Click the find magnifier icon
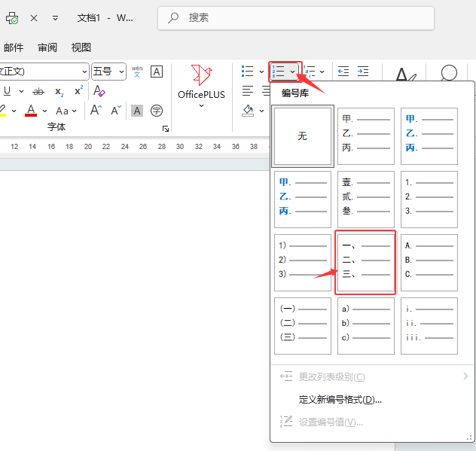The width and height of the screenshot is (476, 451). [x=449, y=73]
